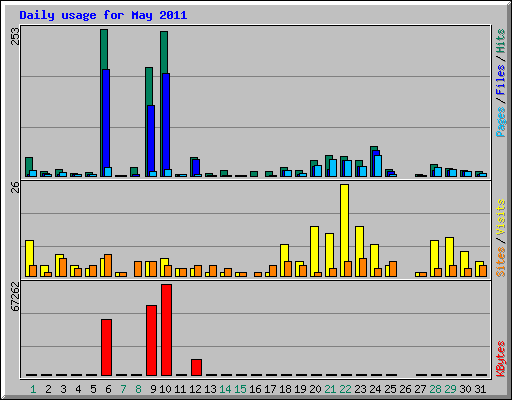The height and width of the screenshot is (400, 512).
Task: Select the yellow Visits bar for day 23
Action: pyautogui.click(x=359, y=242)
